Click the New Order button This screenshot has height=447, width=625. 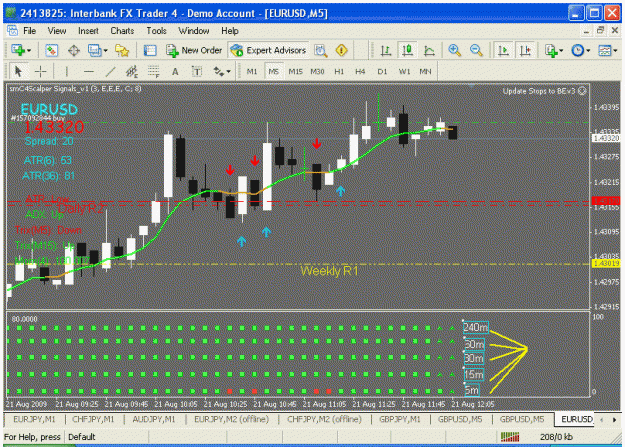[x=194, y=50]
